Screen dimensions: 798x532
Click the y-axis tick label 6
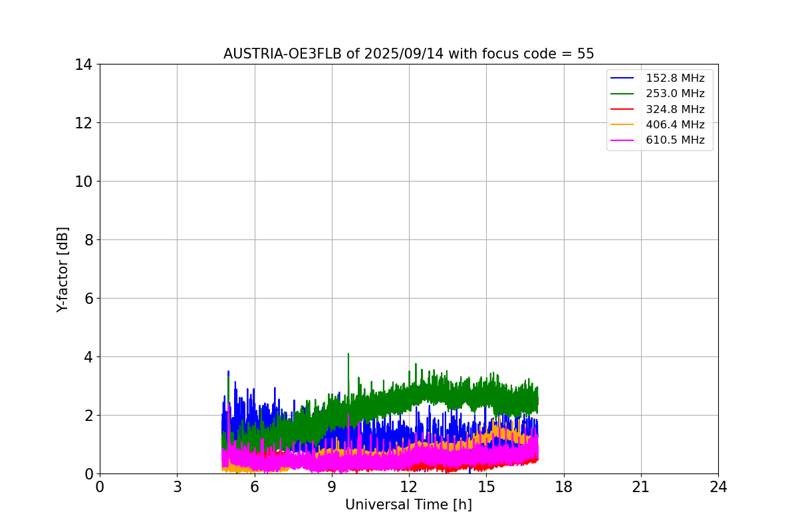click(x=88, y=299)
